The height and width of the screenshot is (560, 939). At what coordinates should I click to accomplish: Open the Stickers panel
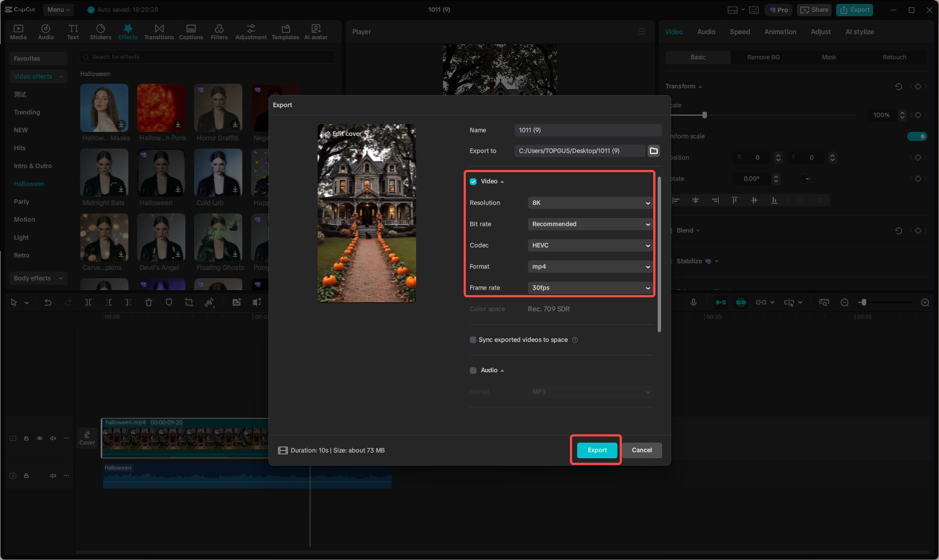(x=101, y=31)
